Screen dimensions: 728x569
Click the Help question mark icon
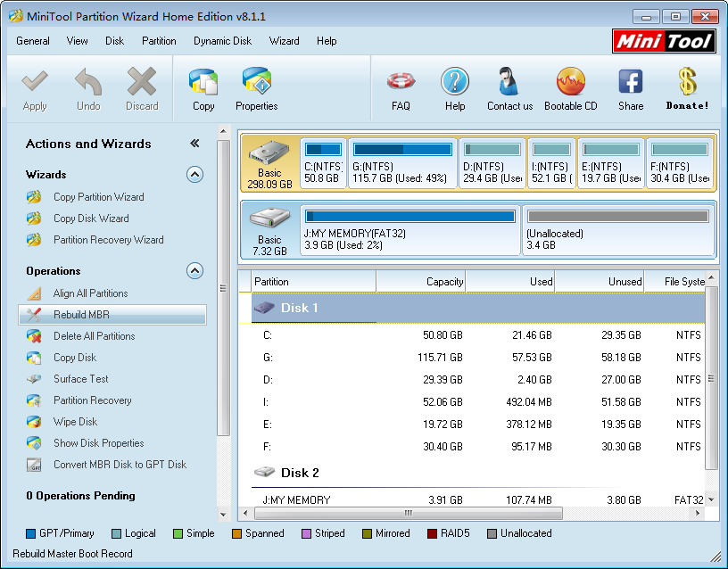coord(455,82)
